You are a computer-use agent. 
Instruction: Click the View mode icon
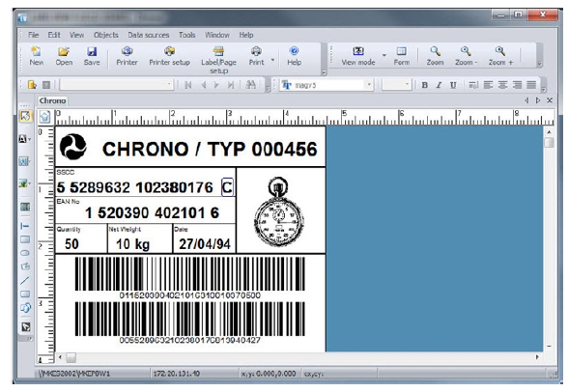tap(357, 55)
